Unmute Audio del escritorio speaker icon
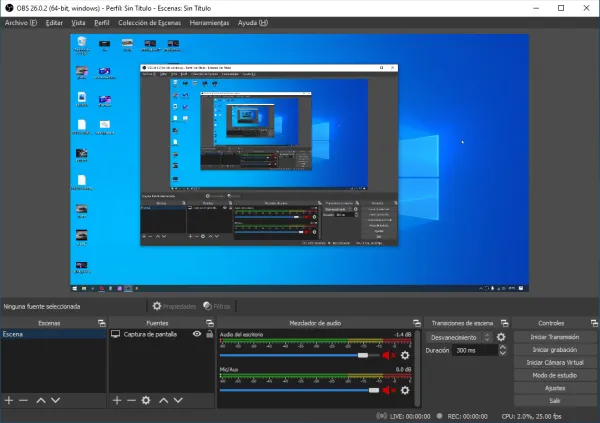This screenshot has width=600, height=423. (389, 356)
